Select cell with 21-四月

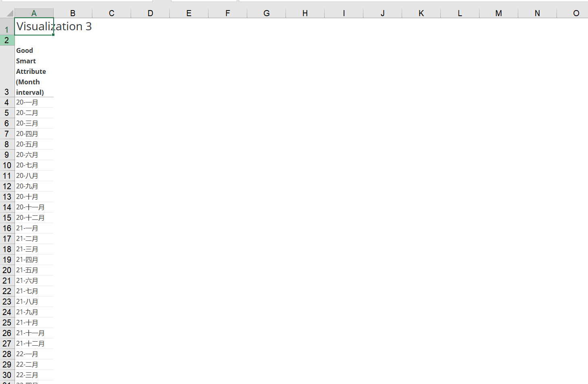pos(34,260)
